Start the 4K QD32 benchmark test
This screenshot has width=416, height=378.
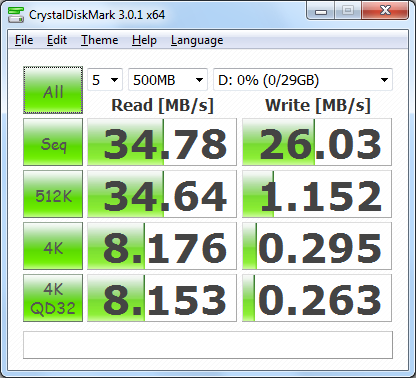pyautogui.click(x=53, y=298)
